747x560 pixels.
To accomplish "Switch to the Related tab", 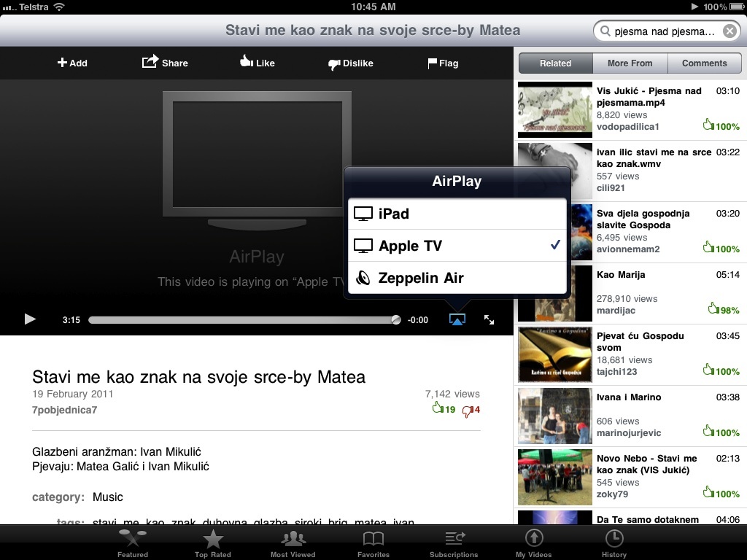I will click(555, 63).
